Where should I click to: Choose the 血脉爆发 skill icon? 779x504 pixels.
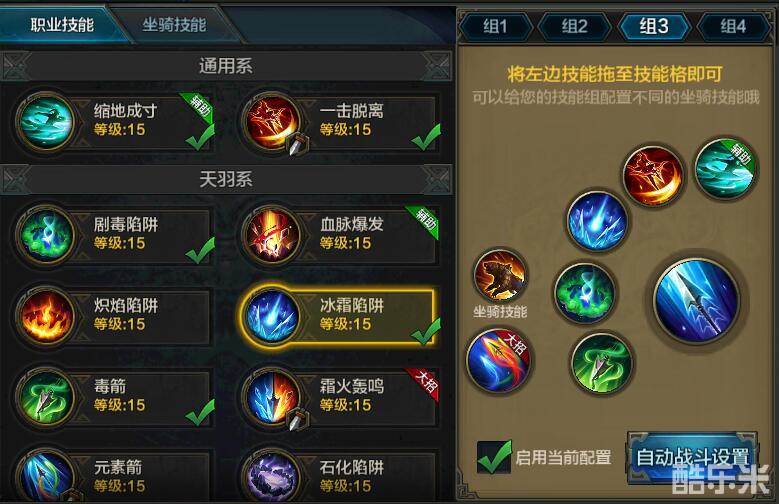coord(271,235)
